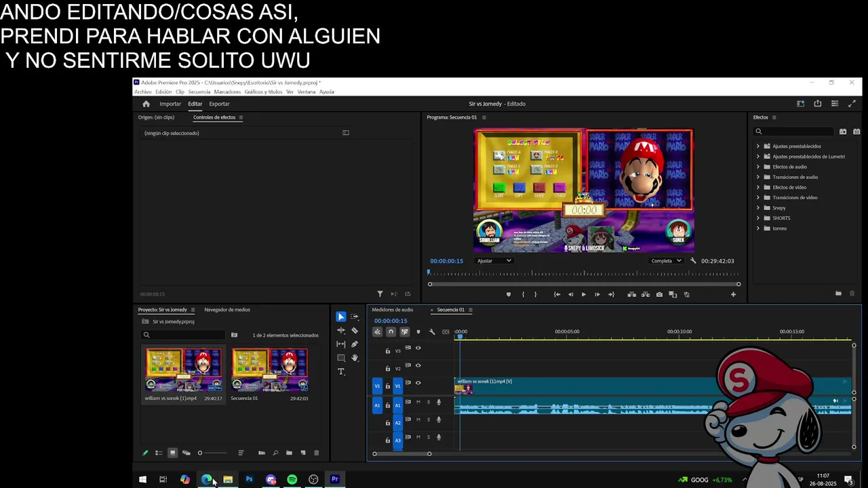Open Gráficos y títulos menu
The width and height of the screenshot is (868, 488).
click(x=263, y=91)
